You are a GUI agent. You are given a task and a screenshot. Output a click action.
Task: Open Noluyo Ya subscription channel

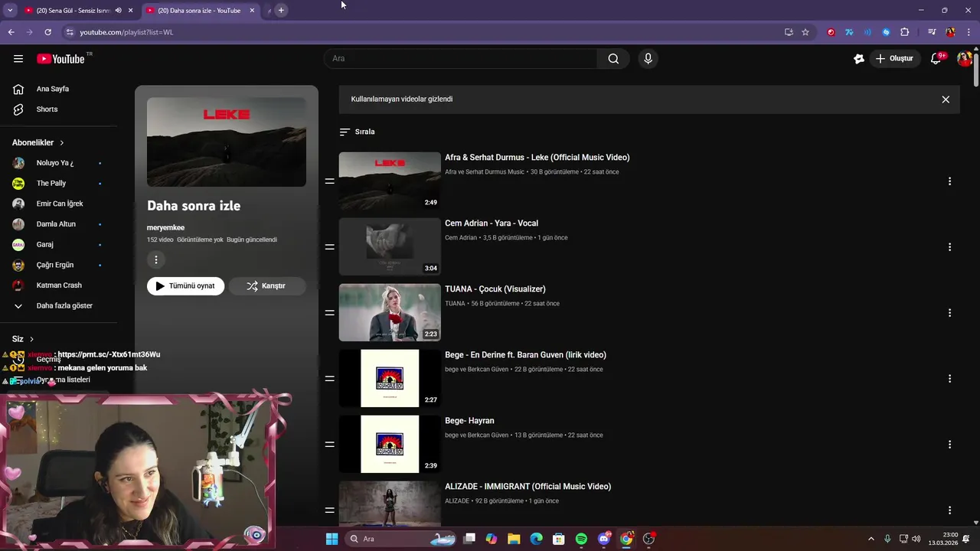pyautogui.click(x=56, y=163)
